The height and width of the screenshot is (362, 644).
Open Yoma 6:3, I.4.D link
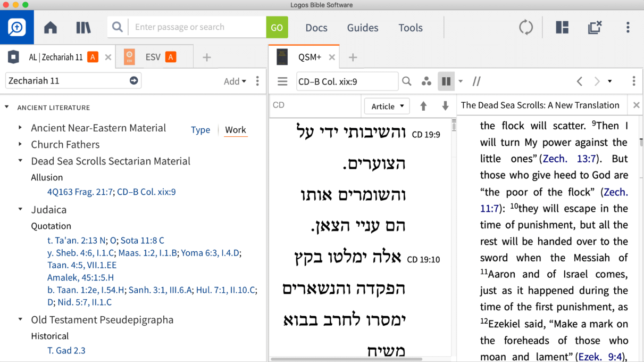[211, 253]
